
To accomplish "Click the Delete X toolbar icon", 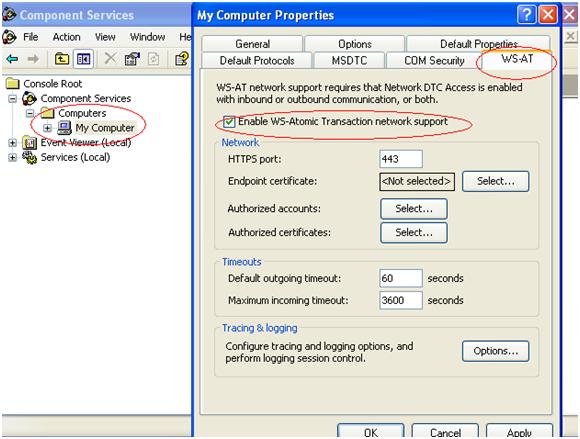I will tap(110, 58).
